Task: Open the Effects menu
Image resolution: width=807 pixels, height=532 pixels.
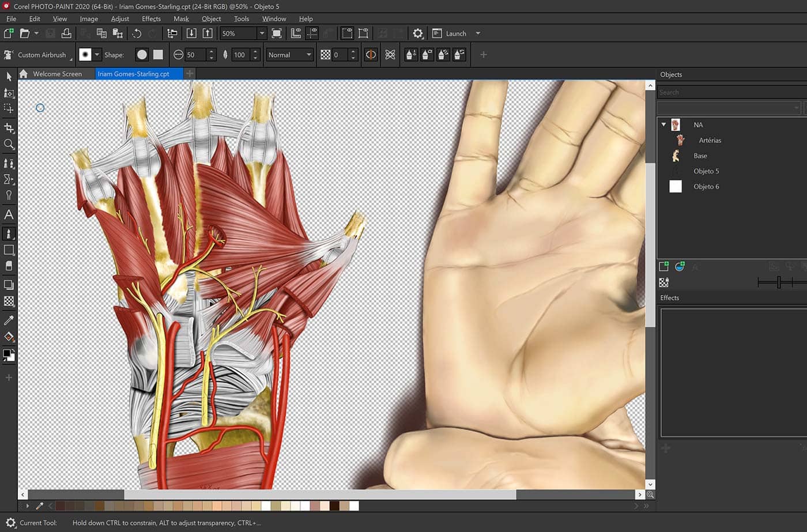Action: 151,18
